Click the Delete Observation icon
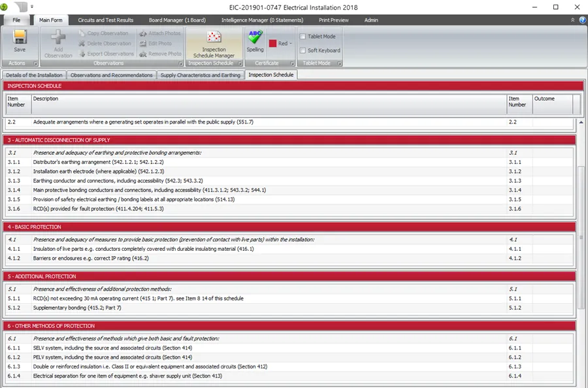The image size is (588, 388). coord(82,44)
